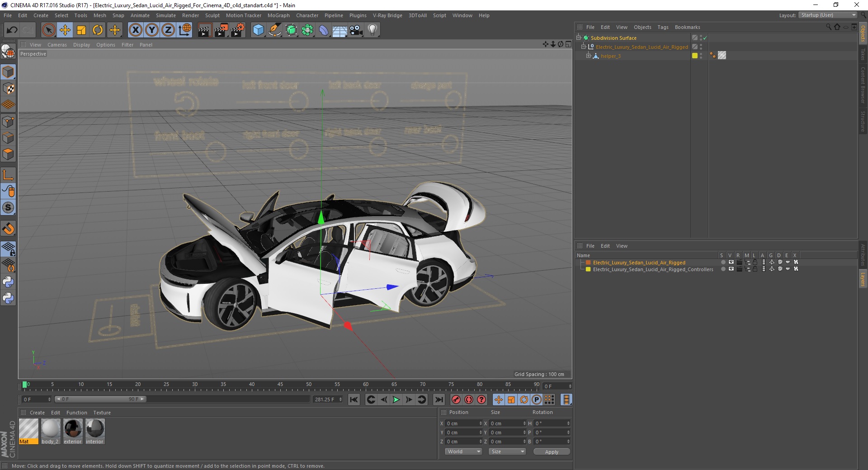Image resolution: width=868 pixels, height=470 pixels.
Task: Open the deformer objects icon
Action: click(x=324, y=30)
